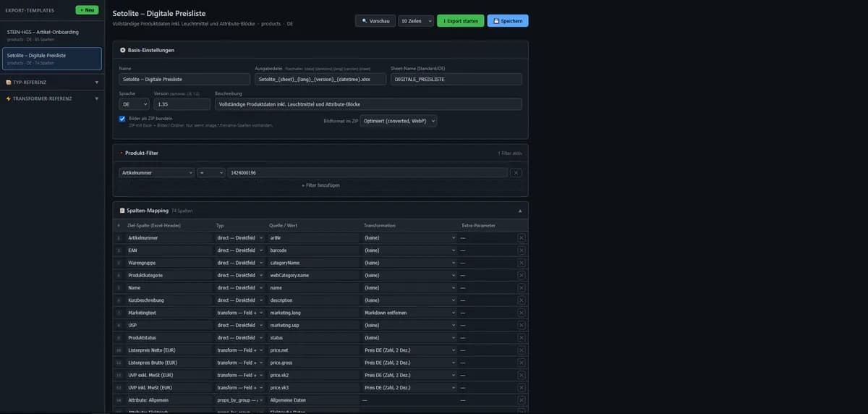Open Typ dropdown for Attribute: Allgemein row
The height and width of the screenshot is (414, 868).
pos(240,400)
